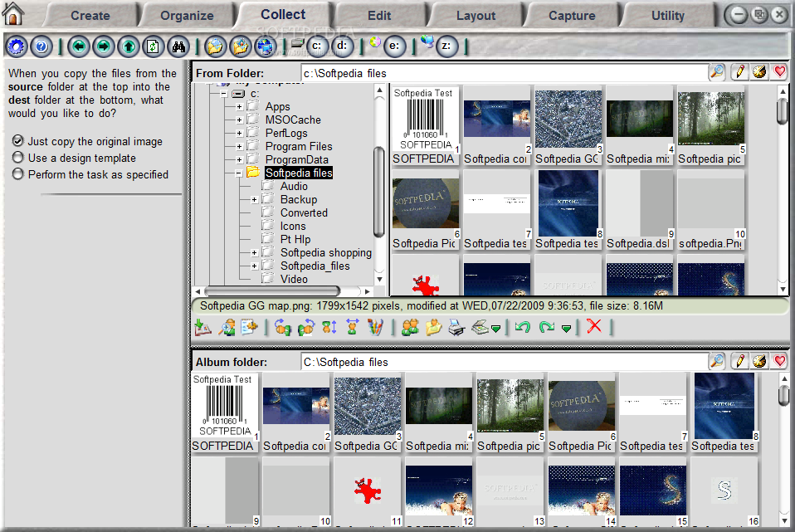This screenshot has width=795, height=532.
Task: Click the folder tree vertical scrollbar
Action: tap(379, 185)
